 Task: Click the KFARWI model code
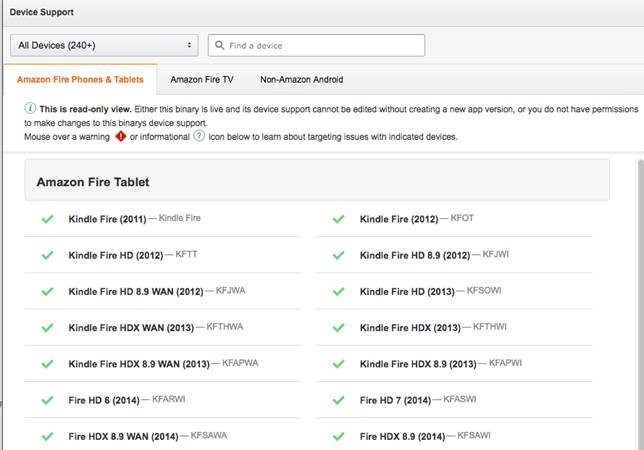pos(168,399)
